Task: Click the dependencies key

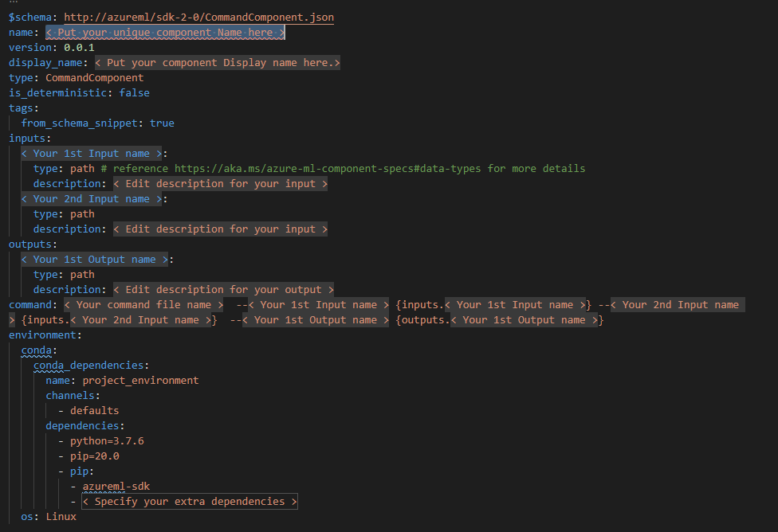Action: 82,426
